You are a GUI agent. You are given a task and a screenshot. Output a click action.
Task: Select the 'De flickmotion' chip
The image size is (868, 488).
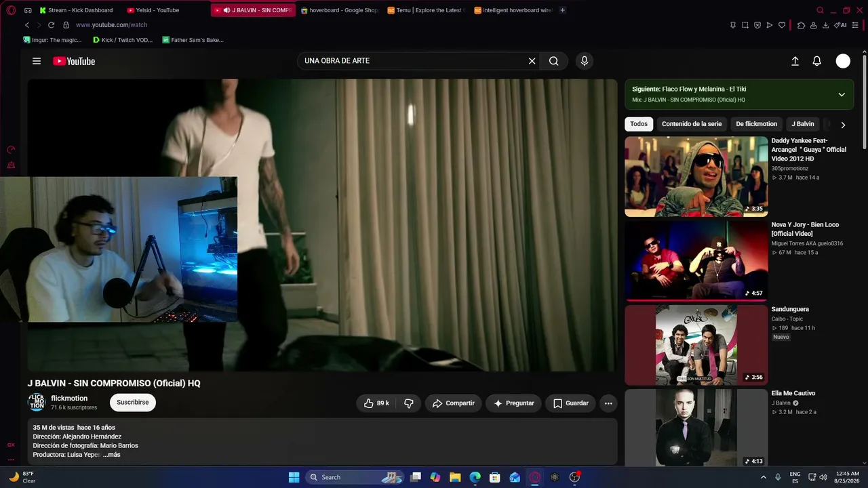tap(757, 124)
